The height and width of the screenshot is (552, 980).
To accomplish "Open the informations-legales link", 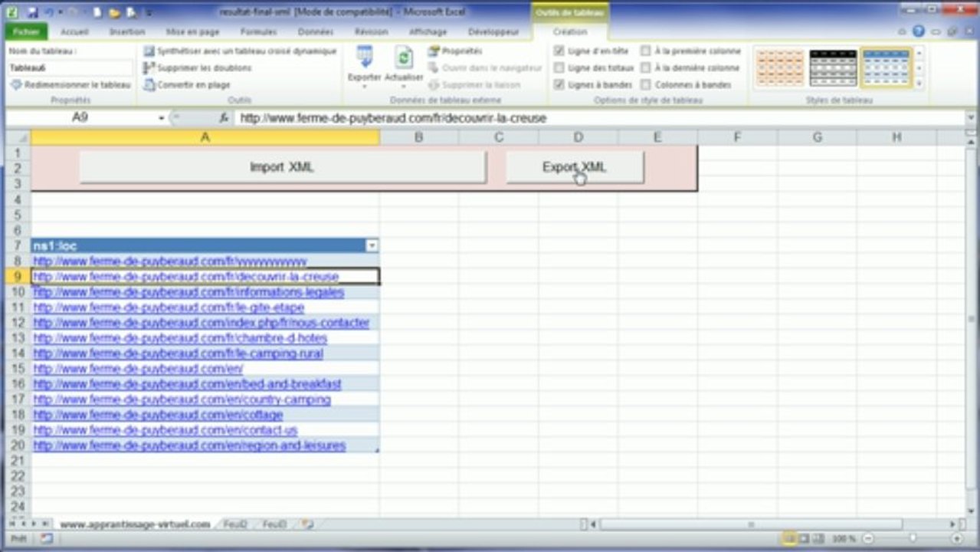I will click(x=188, y=292).
